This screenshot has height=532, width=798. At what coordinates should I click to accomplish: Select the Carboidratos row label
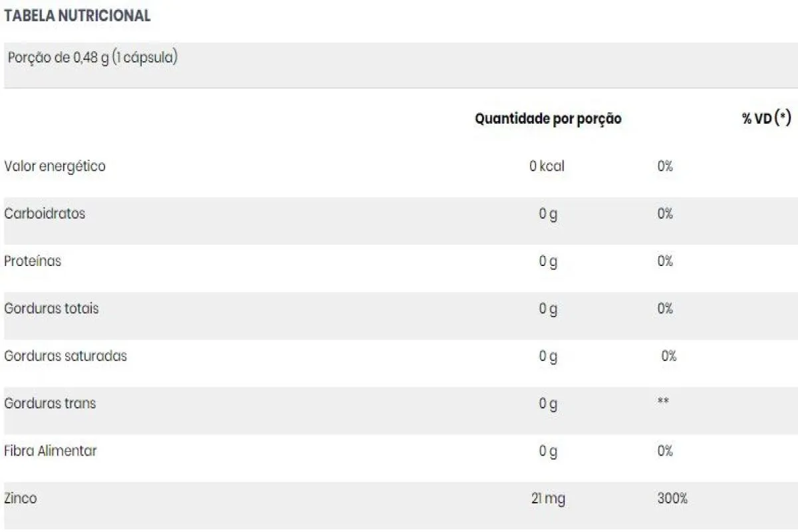[x=45, y=213]
